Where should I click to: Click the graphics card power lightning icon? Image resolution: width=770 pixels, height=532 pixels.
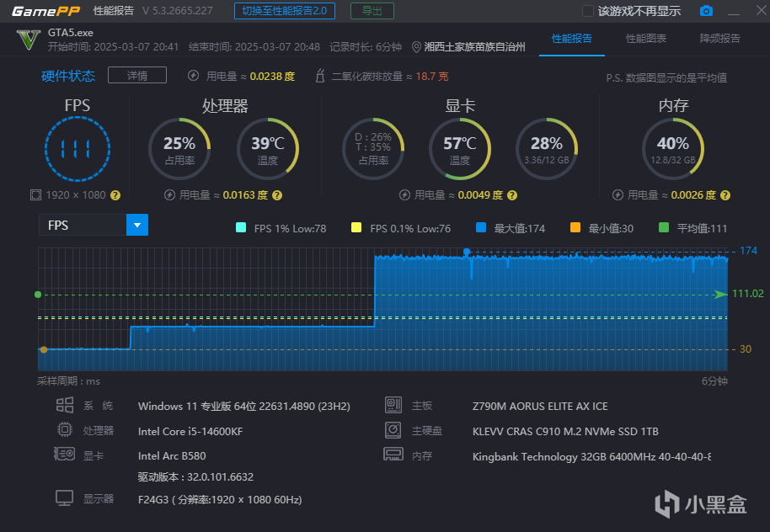404,195
